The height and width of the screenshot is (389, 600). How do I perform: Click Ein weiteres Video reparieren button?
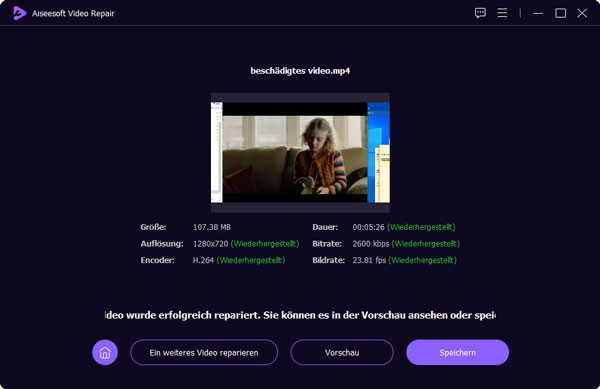[204, 352]
